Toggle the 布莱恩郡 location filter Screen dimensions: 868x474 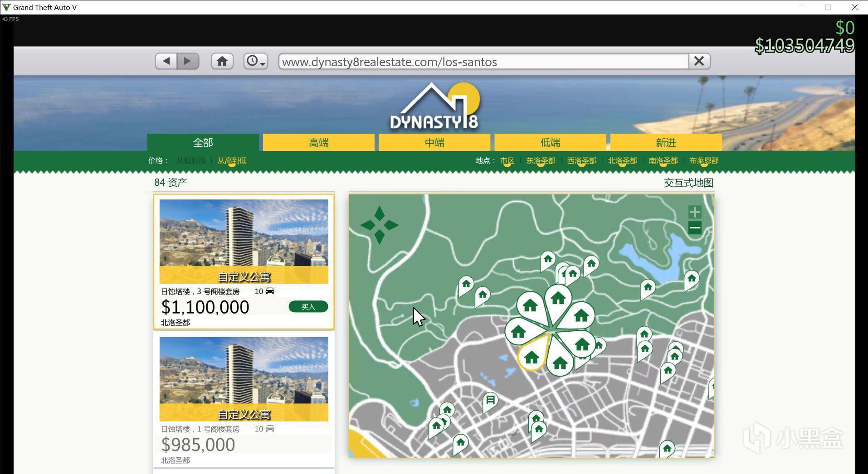pos(704,161)
